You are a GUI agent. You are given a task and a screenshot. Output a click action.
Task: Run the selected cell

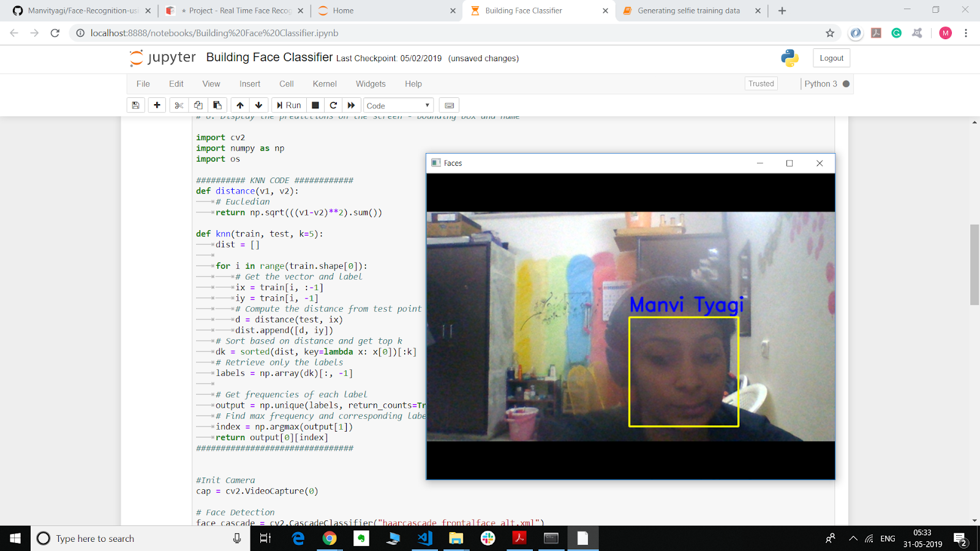pyautogui.click(x=288, y=105)
